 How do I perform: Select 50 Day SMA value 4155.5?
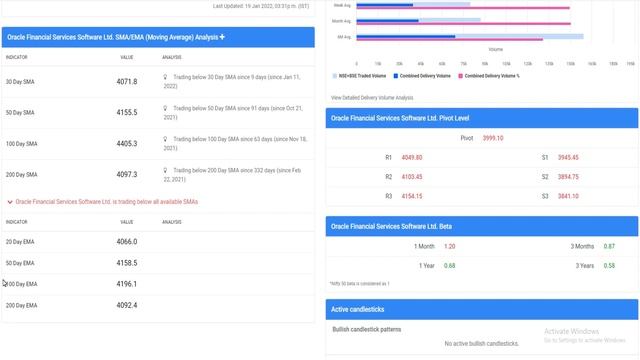point(127,112)
